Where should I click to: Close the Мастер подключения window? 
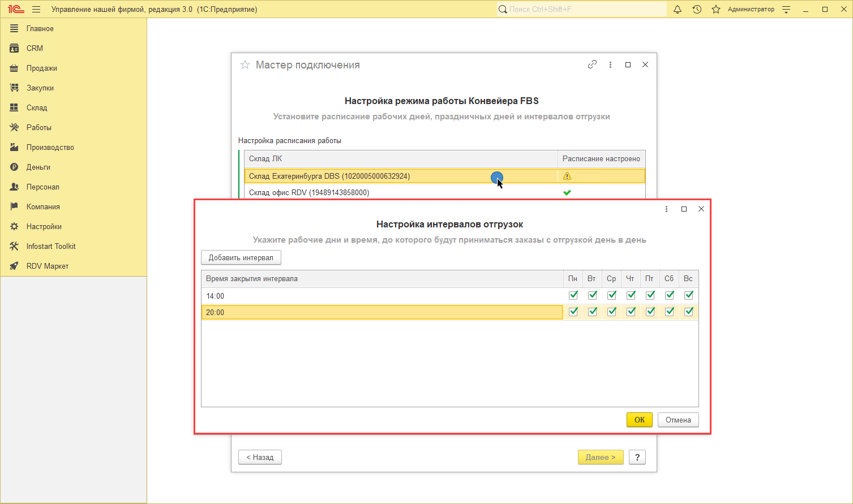645,65
